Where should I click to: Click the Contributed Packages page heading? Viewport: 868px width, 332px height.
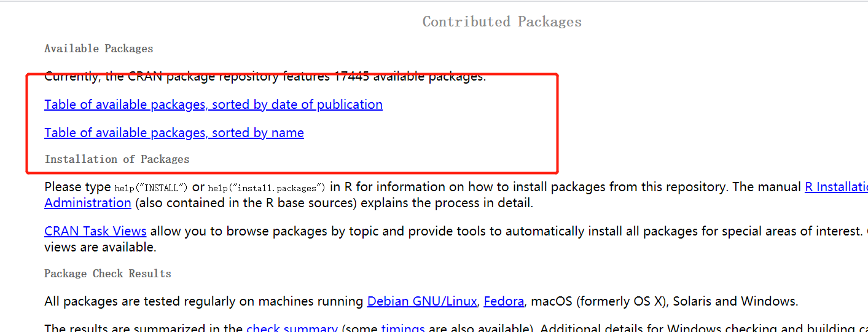pyautogui.click(x=502, y=22)
